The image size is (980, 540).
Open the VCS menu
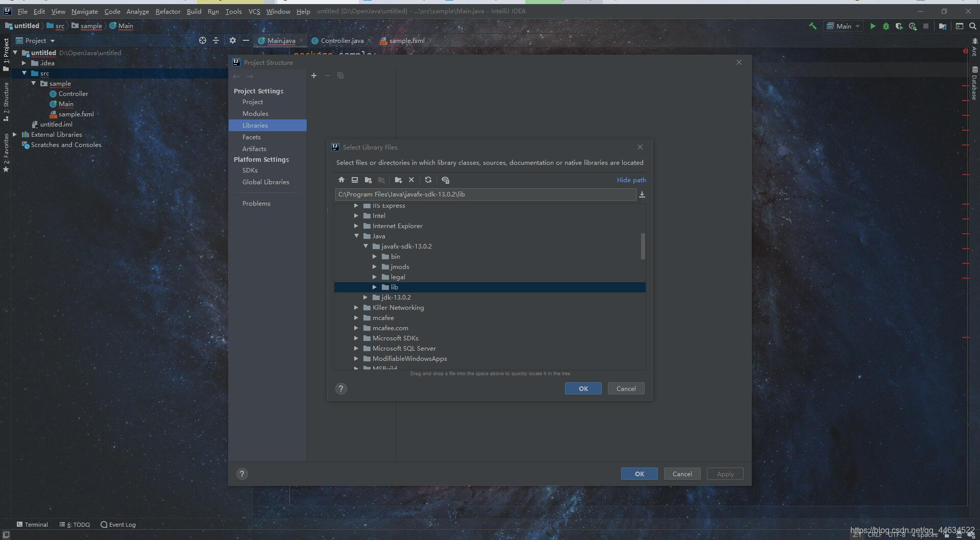pos(254,11)
